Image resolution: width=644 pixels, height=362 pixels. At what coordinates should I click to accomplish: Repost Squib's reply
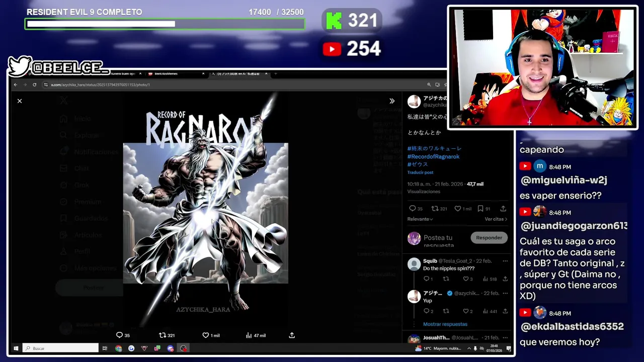tap(446, 279)
